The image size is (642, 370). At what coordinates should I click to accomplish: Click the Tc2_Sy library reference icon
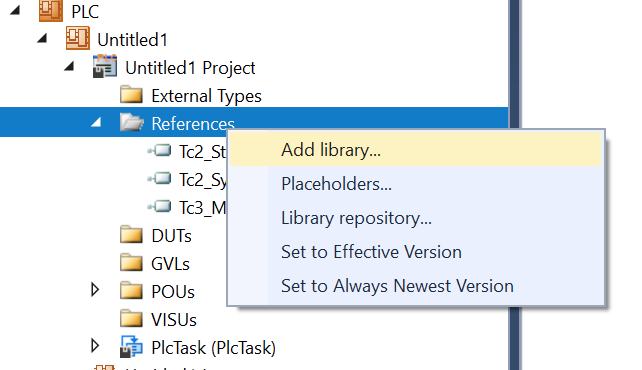[x=160, y=178]
